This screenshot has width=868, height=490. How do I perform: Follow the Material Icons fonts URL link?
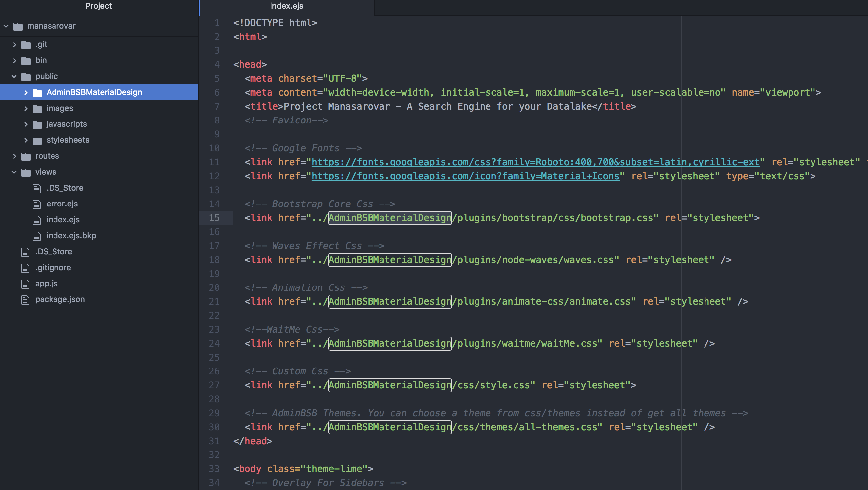click(465, 176)
